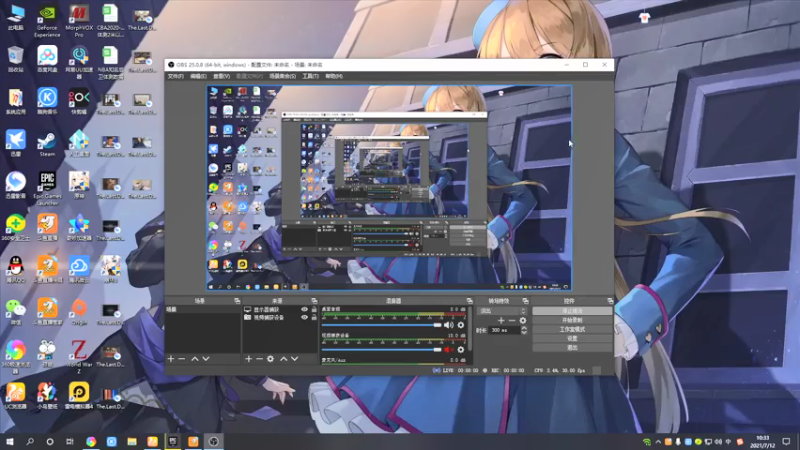
Task: Open the File (F) menu in OBS
Action: (x=176, y=76)
